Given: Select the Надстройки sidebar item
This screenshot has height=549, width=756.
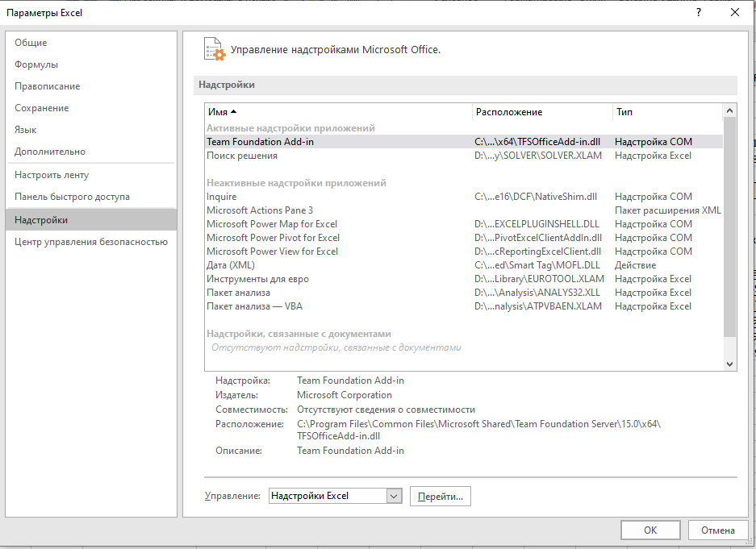Looking at the screenshot, I should click(91, 219).
